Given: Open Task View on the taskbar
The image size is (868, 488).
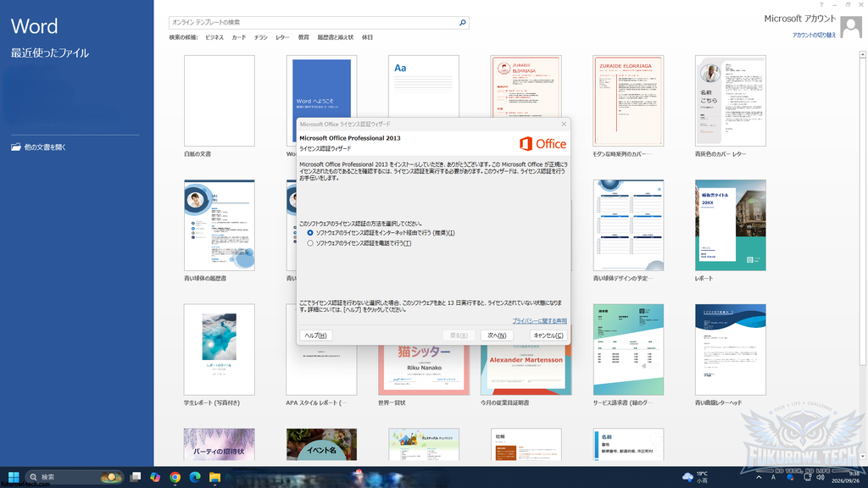Looking at the screenshot, I should [x=135, y=477].
